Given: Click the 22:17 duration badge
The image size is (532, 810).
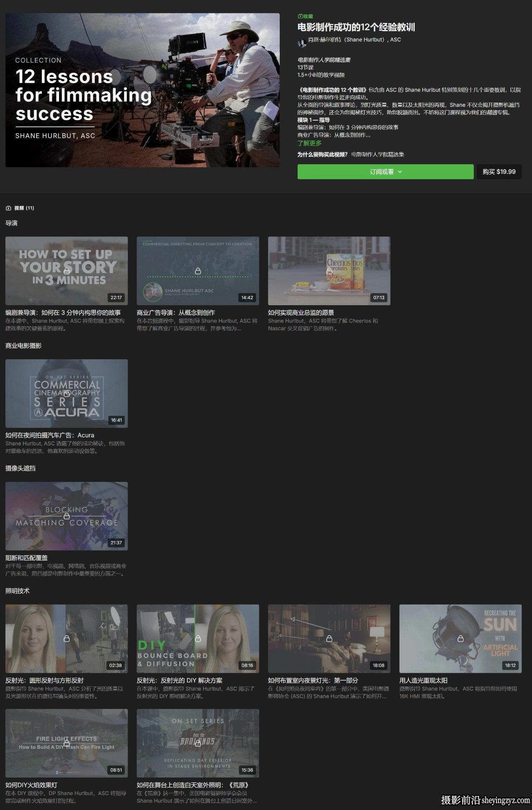Looking at the screenshot, I should tap(116, 298).
